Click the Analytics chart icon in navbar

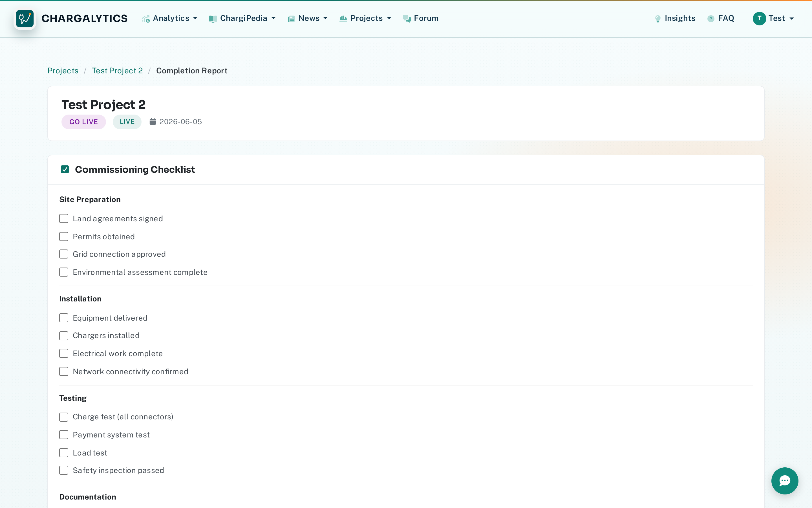tap(145, 19)
